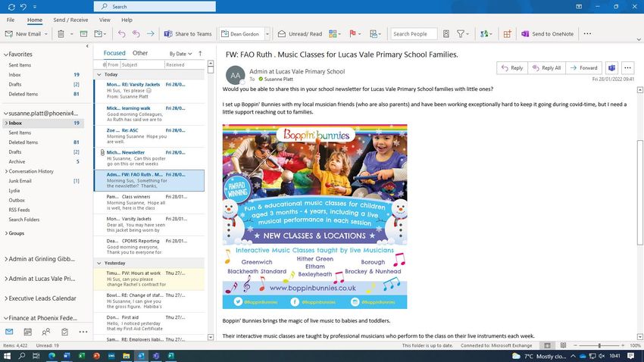Collapse the Today message group
644x362 pixels.
click(x=99, y=74)
